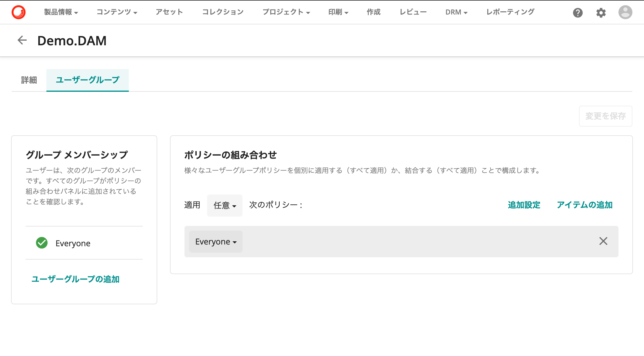The width and height of the screenshot is (644, 356).
Task: Expand the Everyone policy dropdown
Action: click(216, 242)
